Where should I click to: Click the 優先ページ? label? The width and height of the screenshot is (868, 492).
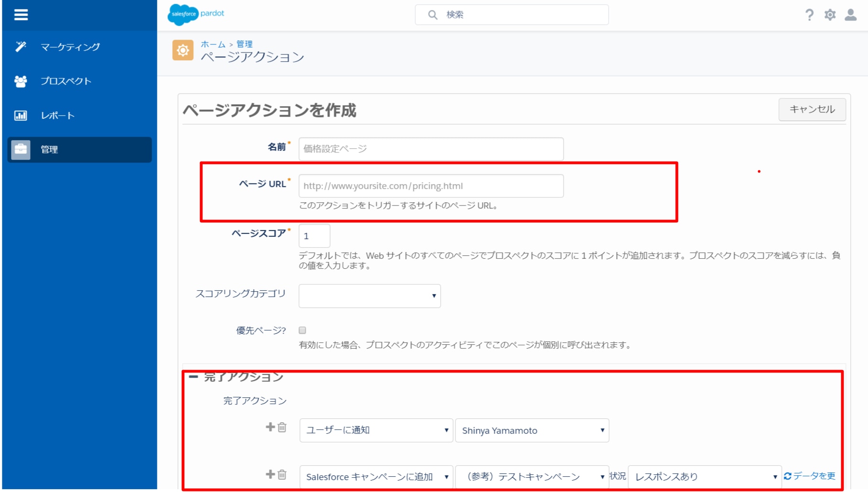click(261, 330)
